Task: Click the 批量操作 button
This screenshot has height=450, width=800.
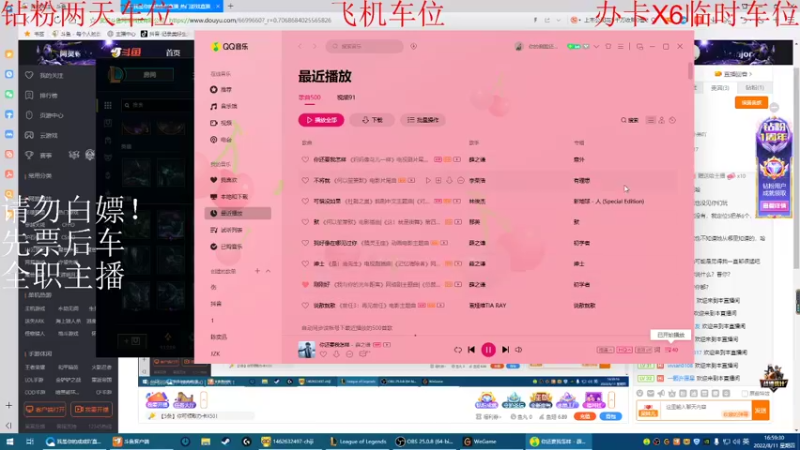Action: (423, 120)
